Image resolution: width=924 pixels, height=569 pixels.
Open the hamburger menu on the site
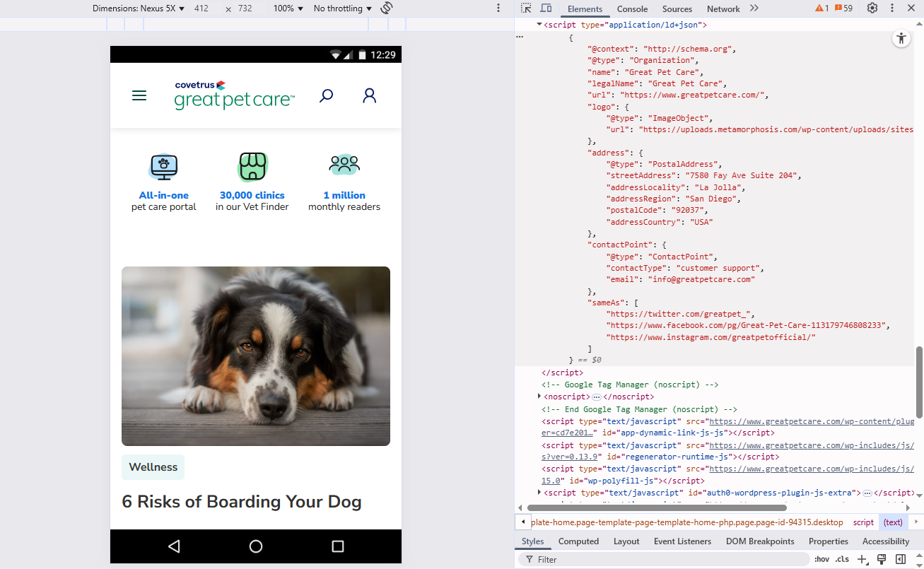(x=139, y=95)
